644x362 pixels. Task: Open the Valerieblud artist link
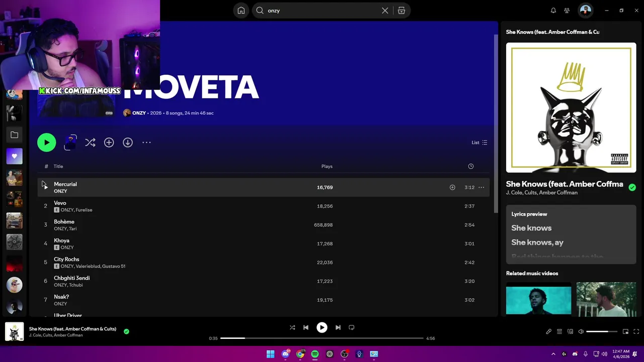[88, 266]
